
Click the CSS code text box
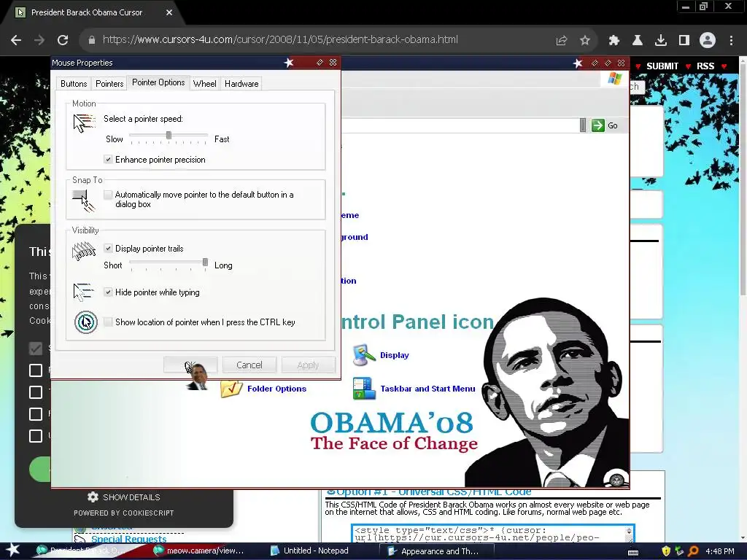pos(489,534)
